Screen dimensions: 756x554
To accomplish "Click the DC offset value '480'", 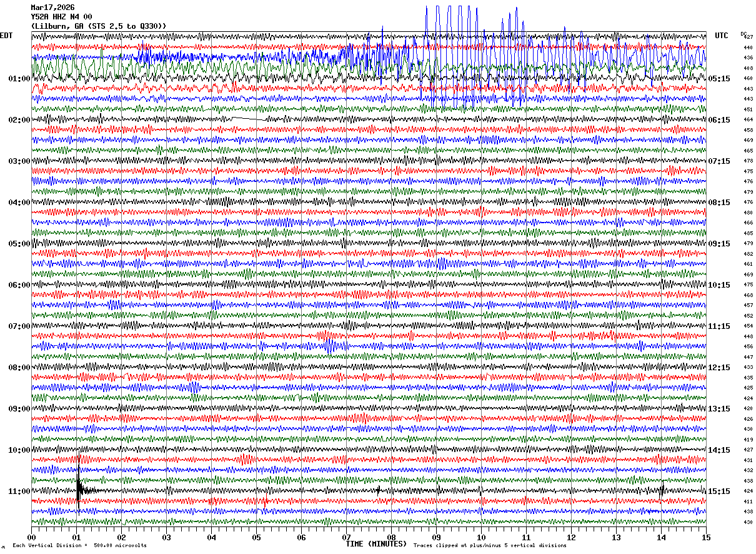I will click(x=748, y=213).
